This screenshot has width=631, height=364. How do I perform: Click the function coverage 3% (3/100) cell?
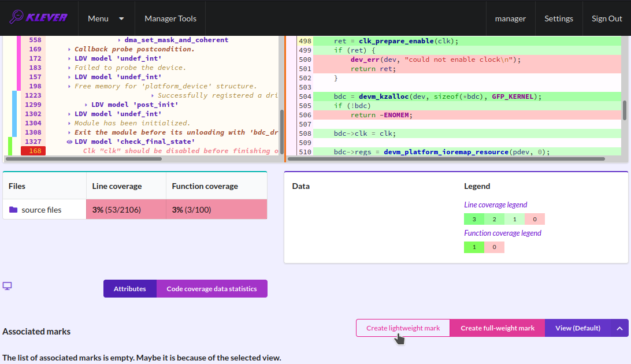[217, 210]
